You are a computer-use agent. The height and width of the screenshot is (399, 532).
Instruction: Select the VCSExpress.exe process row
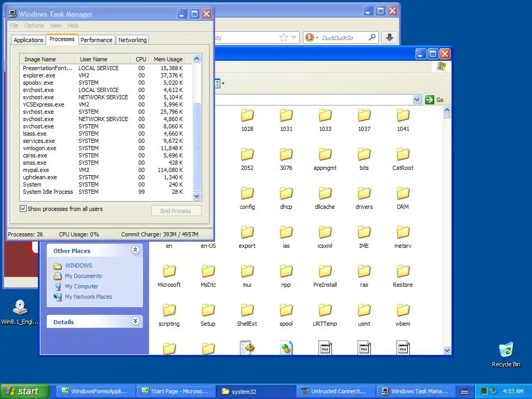(106, 104)
